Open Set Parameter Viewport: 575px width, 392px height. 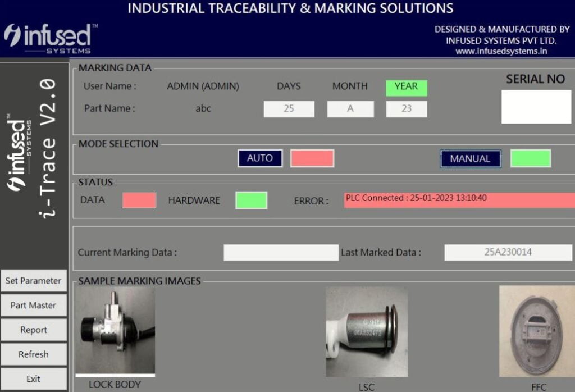[x=34, y=281]
